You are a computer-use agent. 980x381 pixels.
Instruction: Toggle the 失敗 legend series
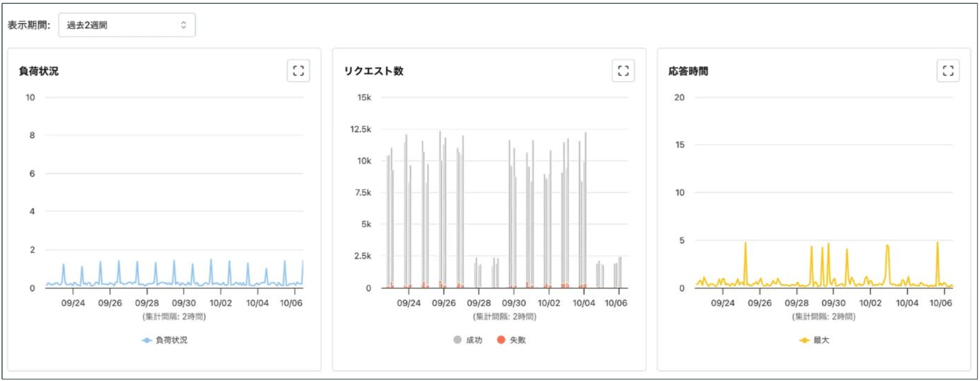coord(511,340)
